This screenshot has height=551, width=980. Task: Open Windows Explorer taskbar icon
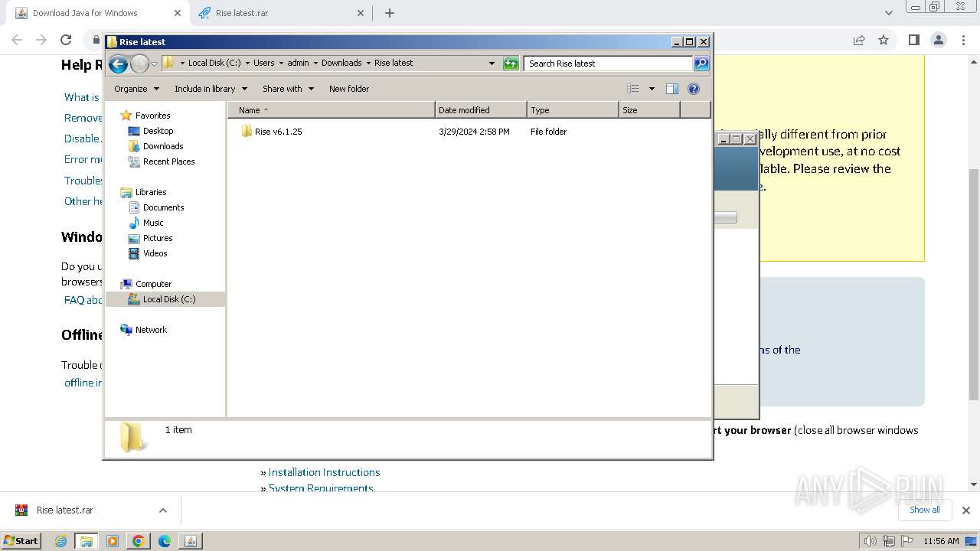click(x=87, y=541)
